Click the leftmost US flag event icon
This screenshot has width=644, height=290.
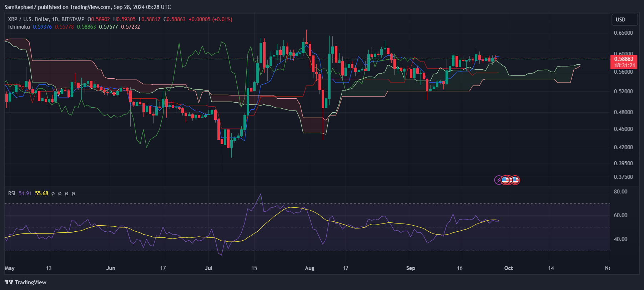click(x=505, y=180)
